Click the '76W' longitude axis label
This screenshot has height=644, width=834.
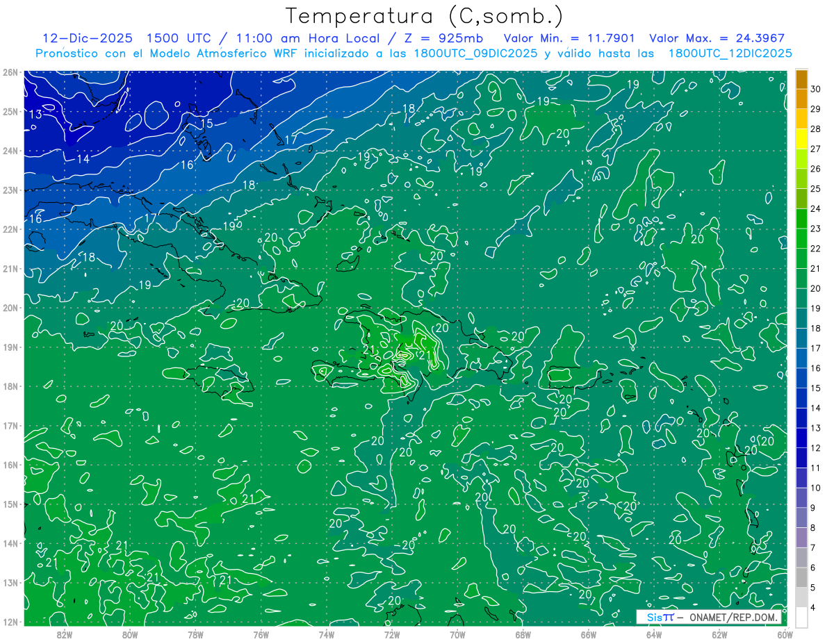[x=261, y=634]
